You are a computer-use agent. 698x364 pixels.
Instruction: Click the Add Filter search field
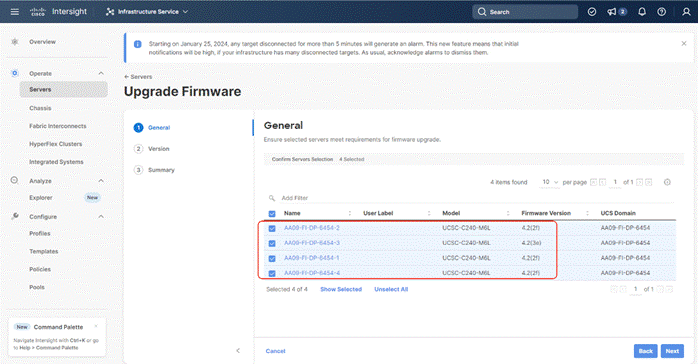coord(472,198)
